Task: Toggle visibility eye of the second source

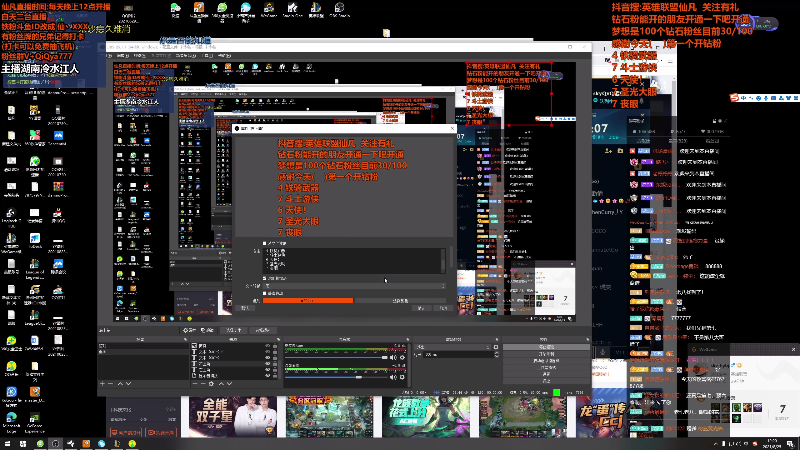Action: tap(267, 352)
